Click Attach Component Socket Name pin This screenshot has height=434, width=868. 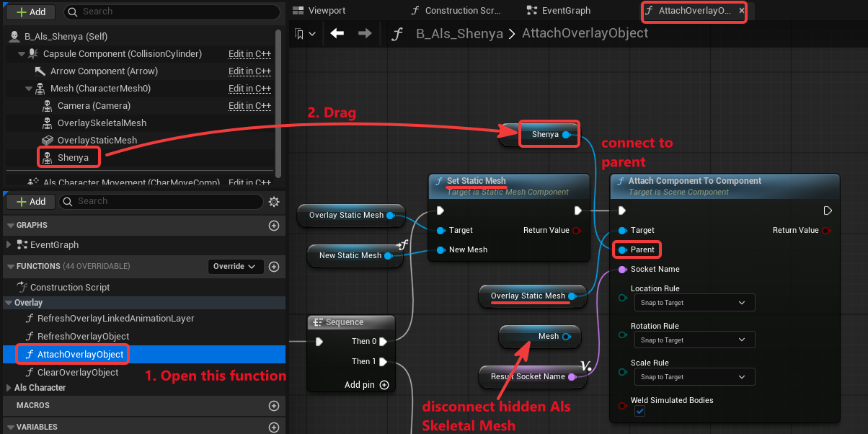(x=623, y=270)
